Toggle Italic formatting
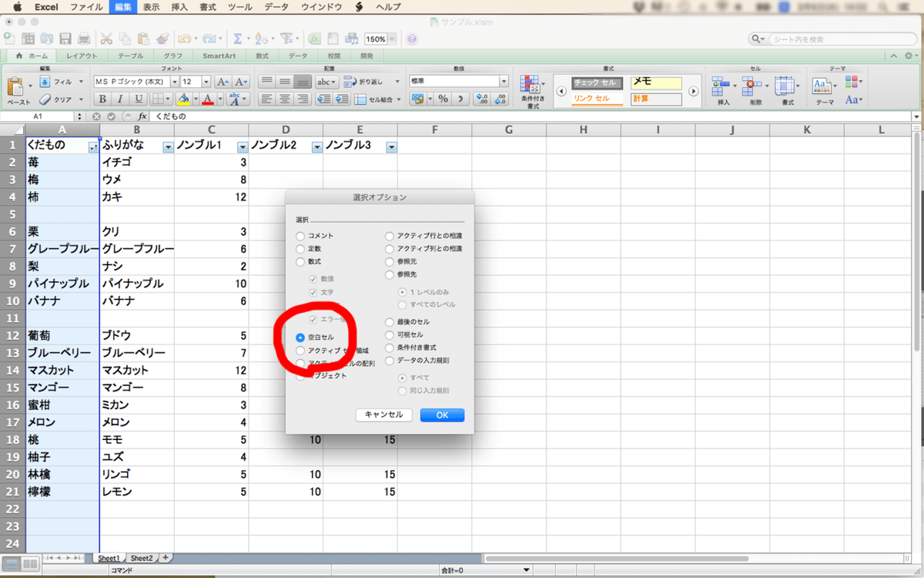The height and width of the screenshot is (578, 924). point(121,99)
